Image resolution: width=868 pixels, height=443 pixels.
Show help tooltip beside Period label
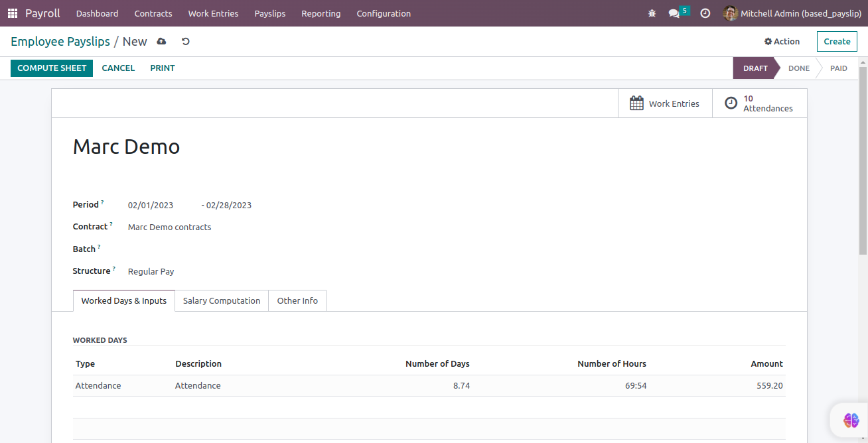(x=102, y=202)
